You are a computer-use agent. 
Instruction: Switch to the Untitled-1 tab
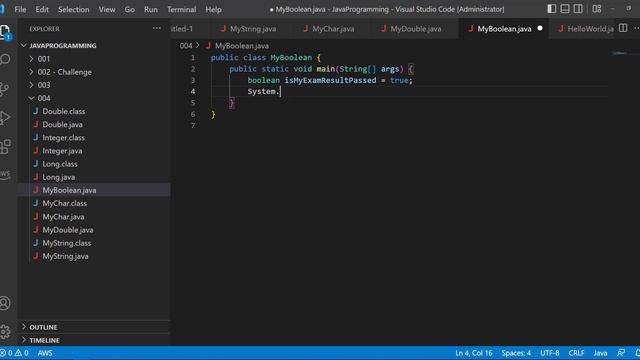pos(190,29)
